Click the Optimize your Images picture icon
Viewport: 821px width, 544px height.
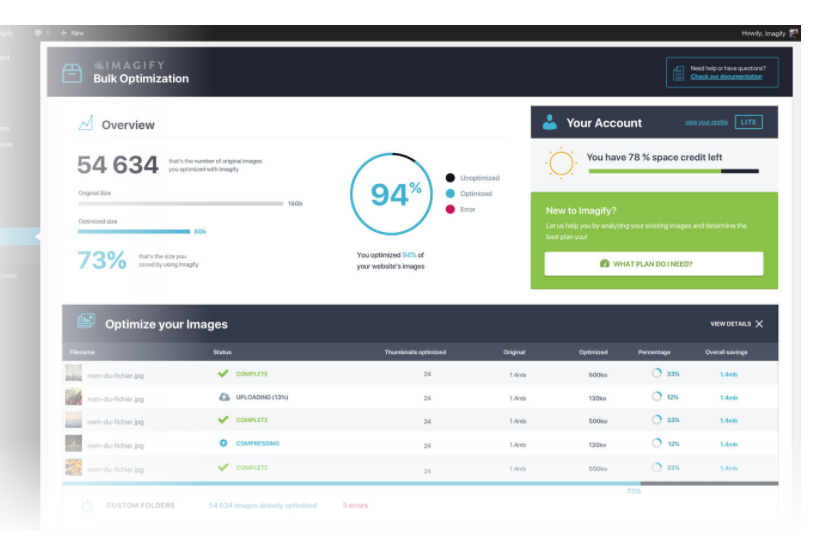click(86, 321)
